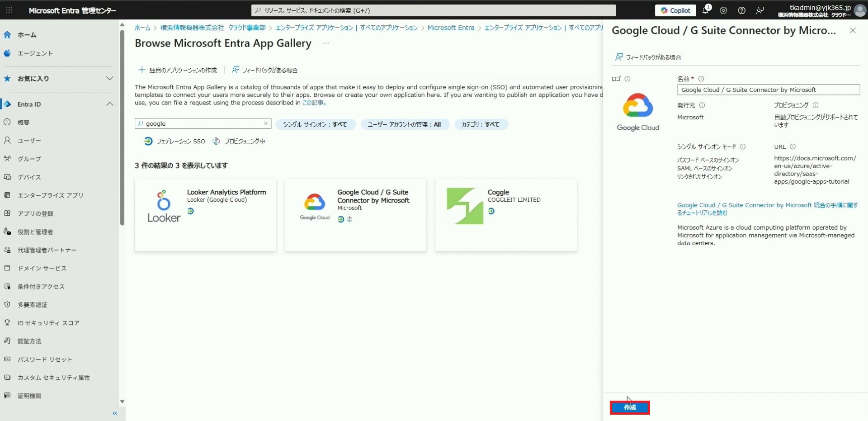Viewport: 868px width, 421px height.
Task: Open the カテゴリ filter pill
Action: [481, 124]
